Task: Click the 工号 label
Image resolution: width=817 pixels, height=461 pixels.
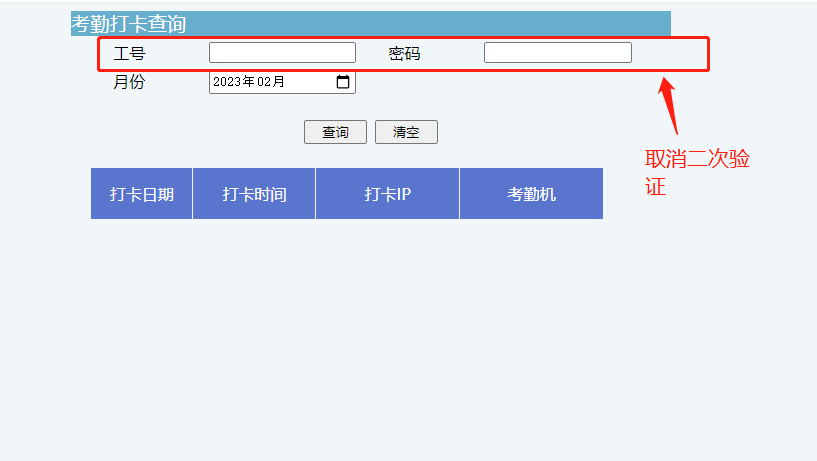Action: click(129, 54)
